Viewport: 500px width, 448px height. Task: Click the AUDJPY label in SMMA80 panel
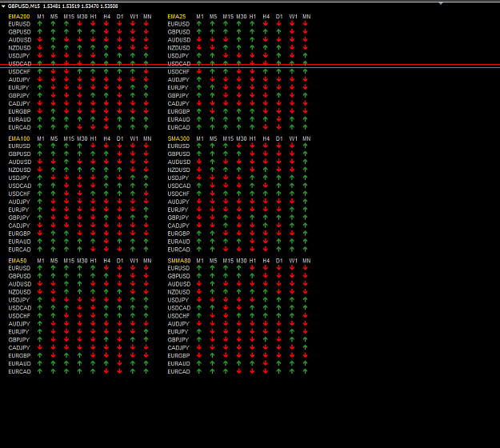tap(178, 324)
